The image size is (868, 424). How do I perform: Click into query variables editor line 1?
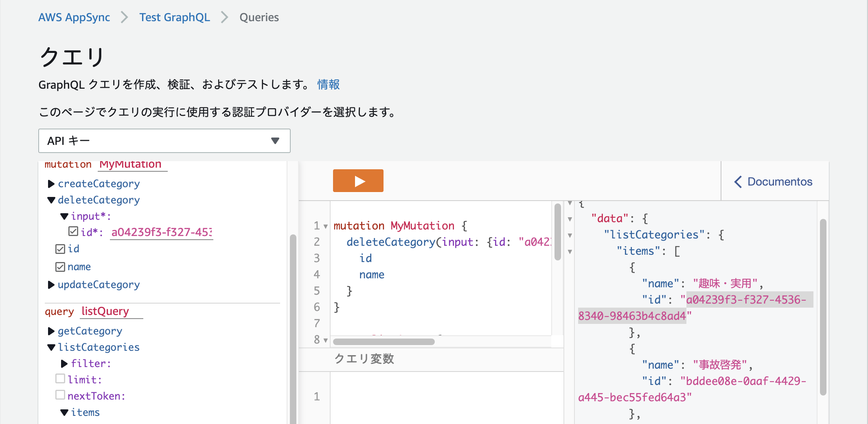(x=447, y=397)
